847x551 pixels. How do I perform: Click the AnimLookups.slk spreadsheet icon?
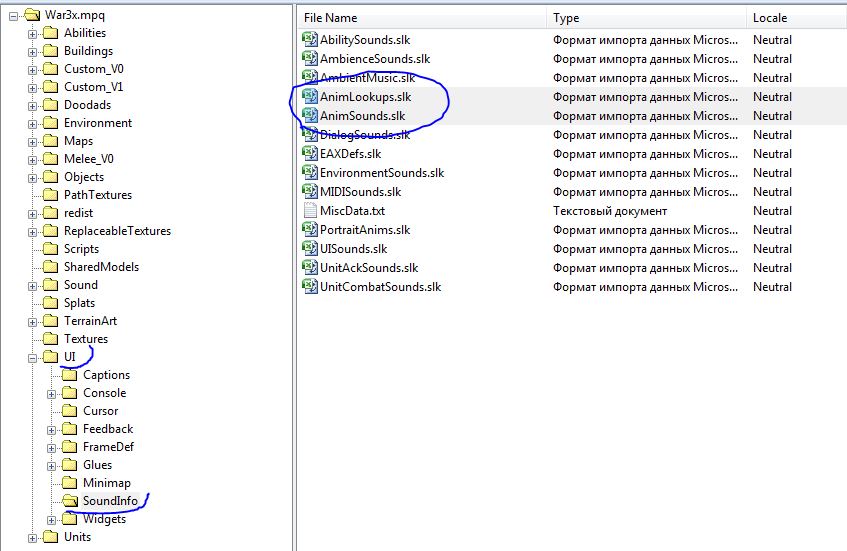click(310, 96)
